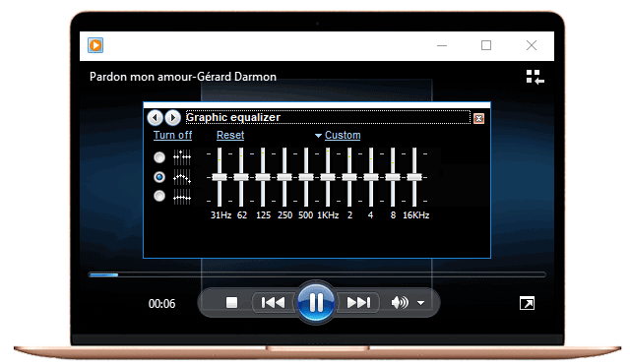Click Turn off equalizer link

pyautogui.click(x=173, y=135)
